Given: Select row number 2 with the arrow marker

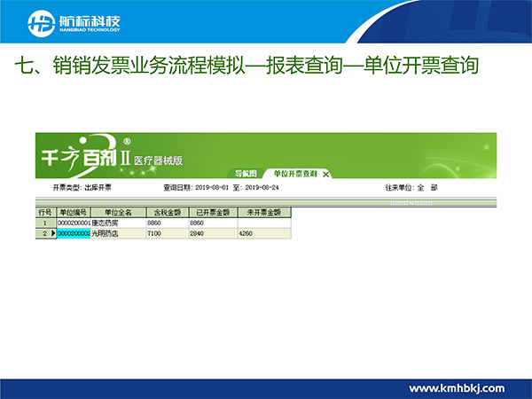Looking at the screenshot, I should [45, 233].
